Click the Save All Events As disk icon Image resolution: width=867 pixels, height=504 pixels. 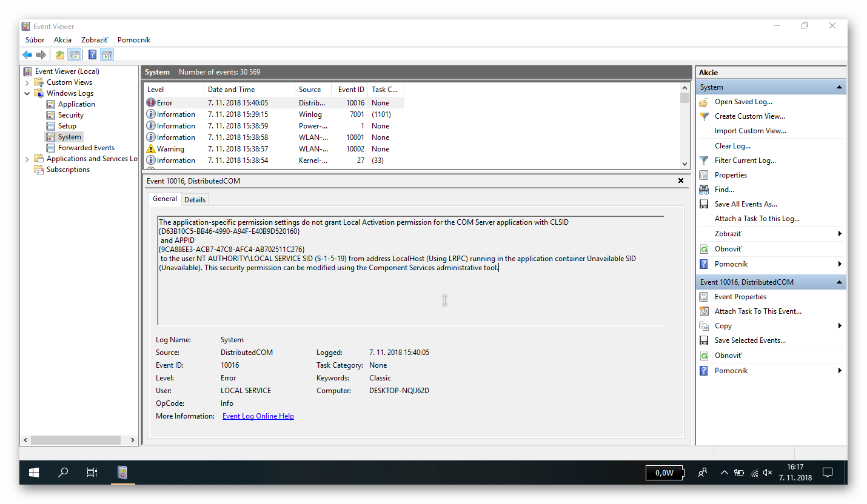[x=704, y=204]
